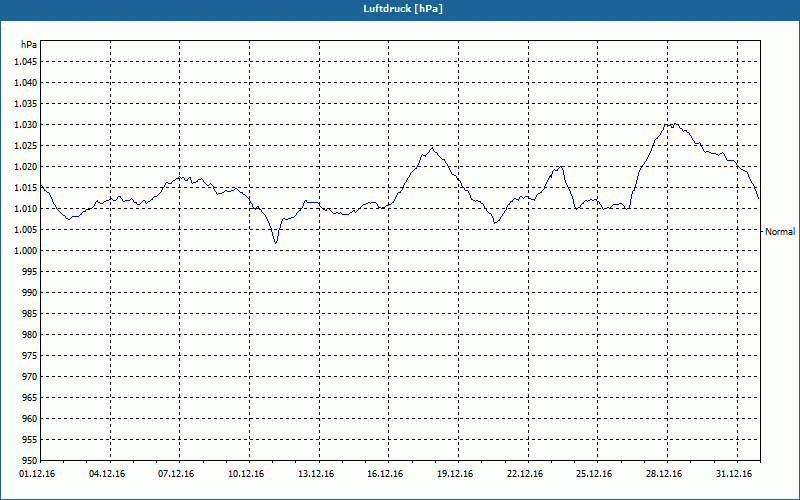Image resolution: width=800 pixels, height=500 pixels.
Task: Click the 1.045 axis value
Action: [26, 62]
